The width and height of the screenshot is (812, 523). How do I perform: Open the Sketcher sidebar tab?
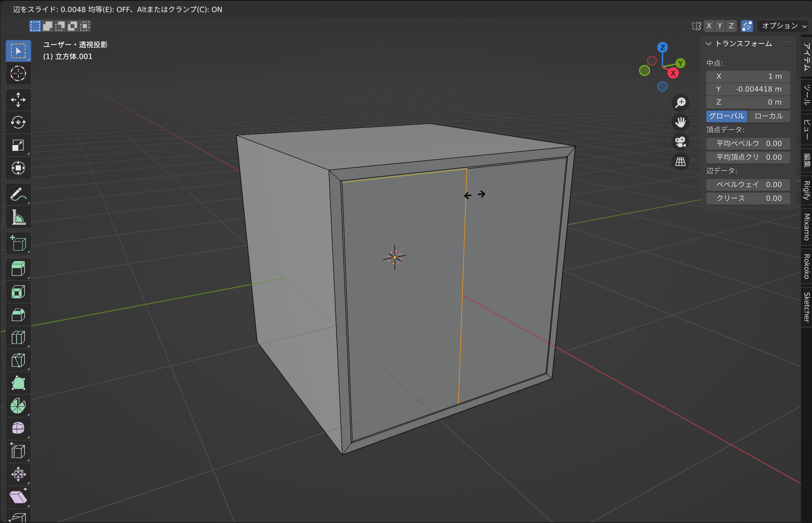[806, 307]
